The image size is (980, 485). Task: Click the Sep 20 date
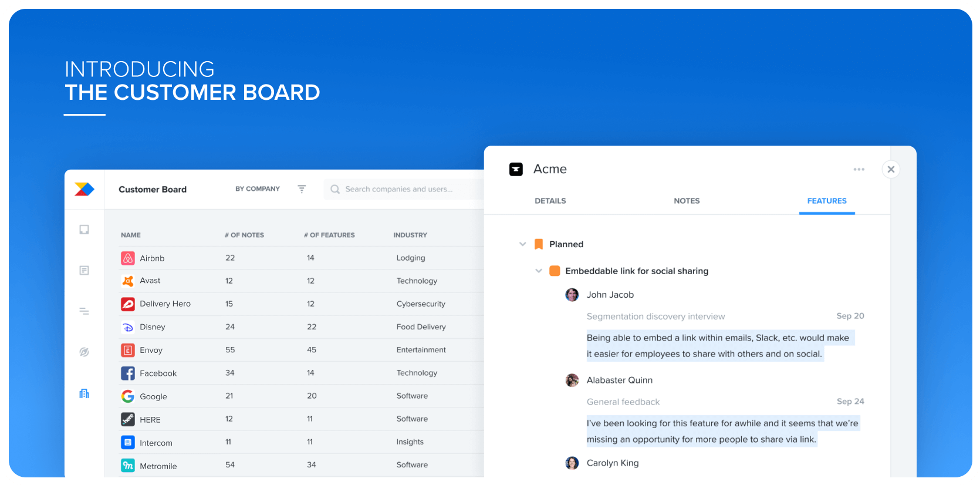pyautogui.click(x=850, y=316)
